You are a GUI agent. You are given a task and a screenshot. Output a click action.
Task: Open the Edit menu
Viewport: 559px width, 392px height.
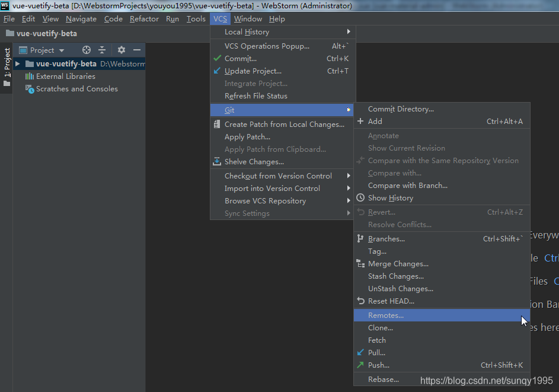coord(28,19)
